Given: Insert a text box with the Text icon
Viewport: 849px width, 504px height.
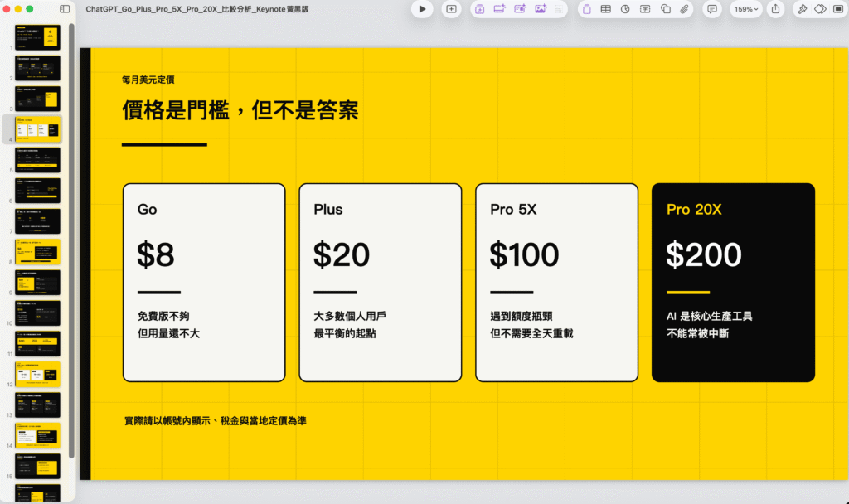Looking at the screenshot, I should click(645, 9).
